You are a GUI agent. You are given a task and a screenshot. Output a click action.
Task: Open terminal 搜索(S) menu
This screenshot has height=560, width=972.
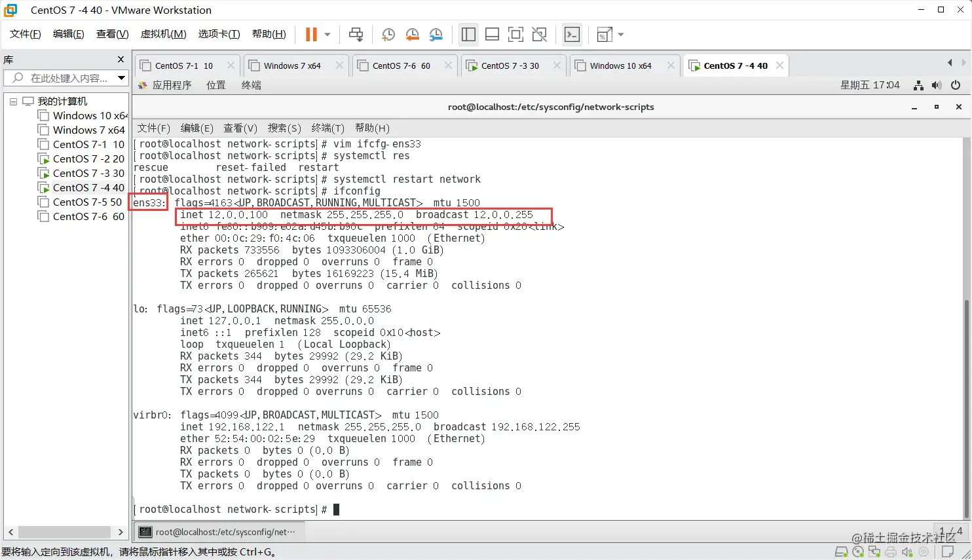(x=284, y=128)
